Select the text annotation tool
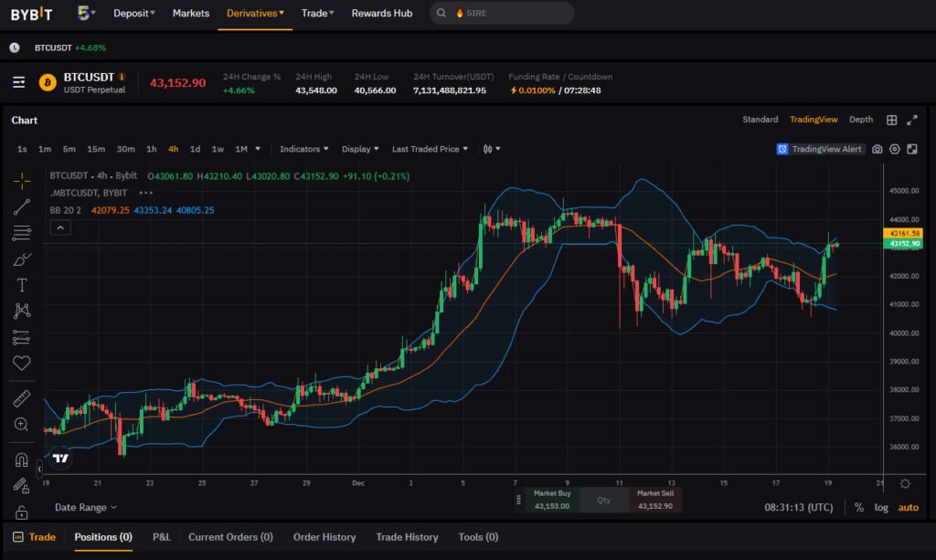This screenshot has height=560, width=936. pyautogui.click(x=22, y=285)
